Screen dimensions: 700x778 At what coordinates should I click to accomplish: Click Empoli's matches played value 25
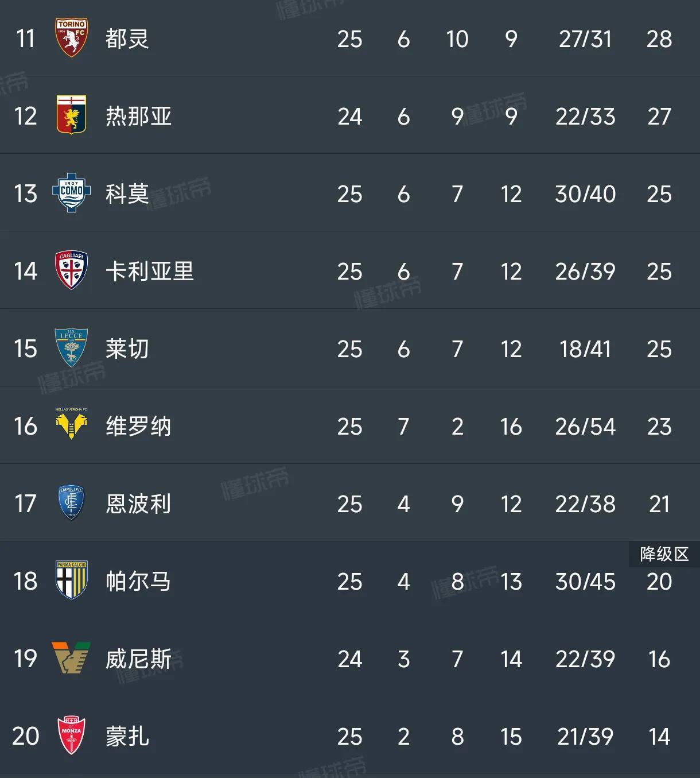pyautogui.click(x=351, y=504)
